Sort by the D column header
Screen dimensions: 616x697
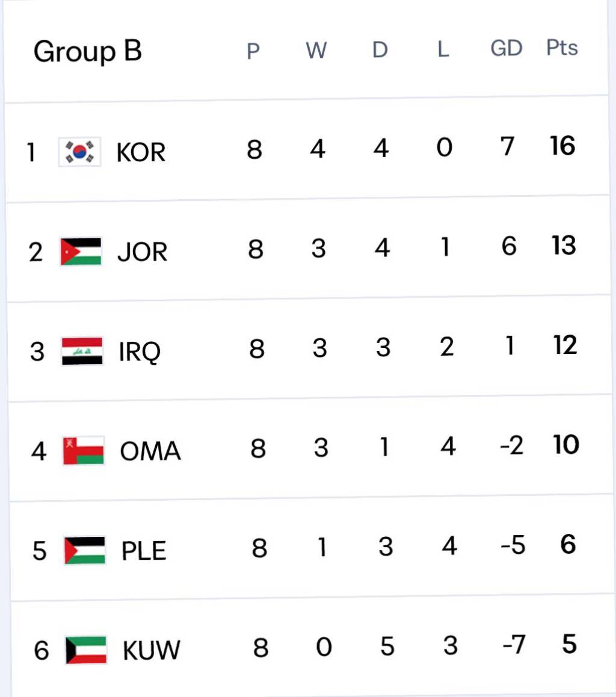click(380, 50)
